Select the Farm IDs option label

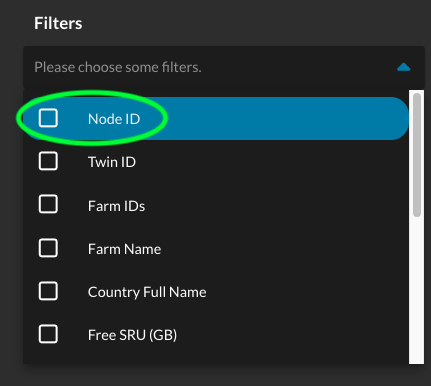click(x=117, y=206)
